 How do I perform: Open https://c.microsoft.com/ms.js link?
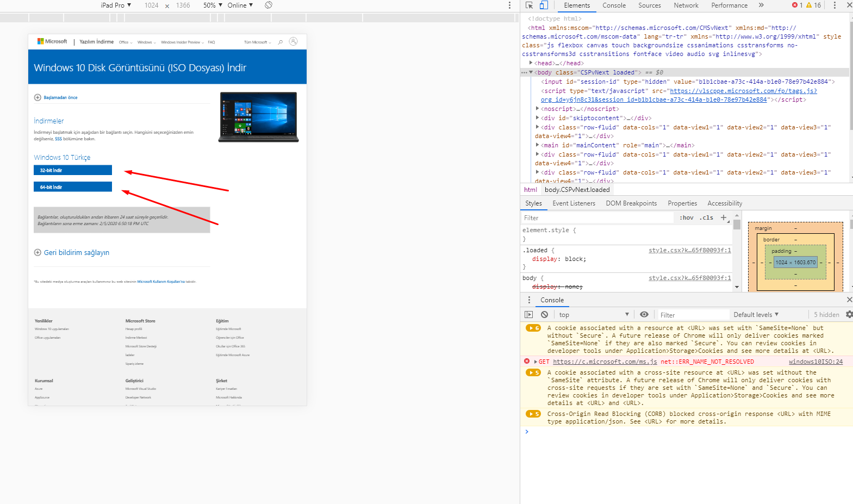click(605, 362)
